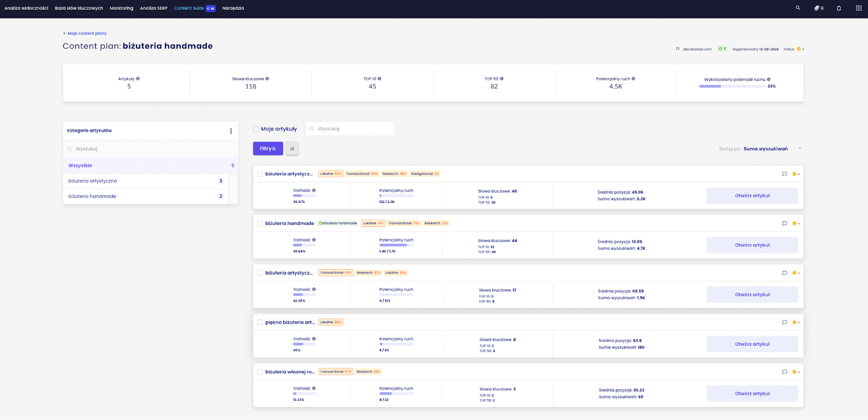Check the box for piękna biżuteria art... article

pyautogui.click(x=260, y=322)
